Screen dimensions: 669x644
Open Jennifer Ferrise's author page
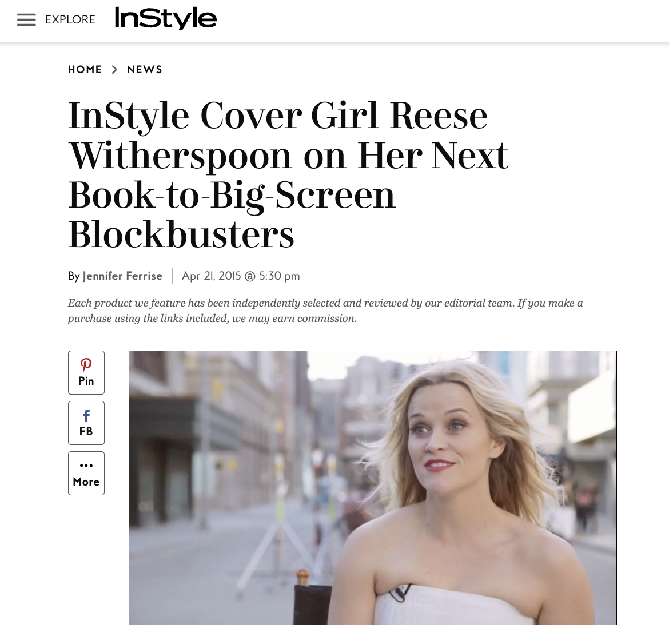click(x=122, y=276)
